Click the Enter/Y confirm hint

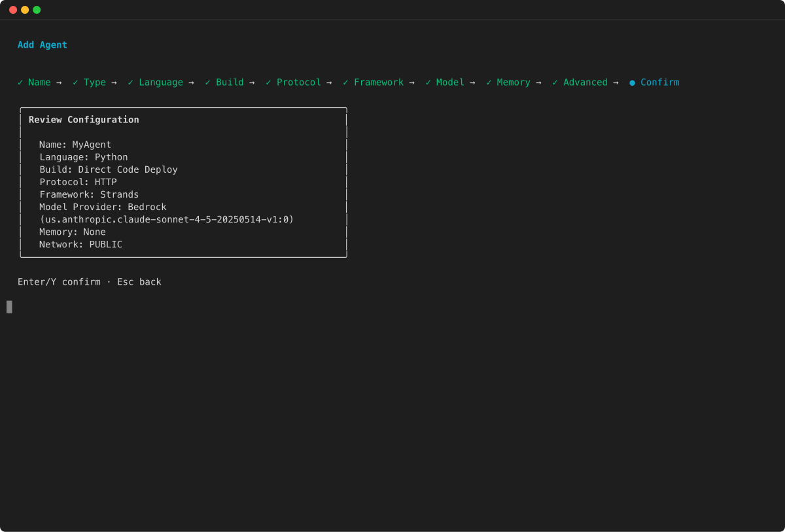pyautogui.click(x=60, y=281)
